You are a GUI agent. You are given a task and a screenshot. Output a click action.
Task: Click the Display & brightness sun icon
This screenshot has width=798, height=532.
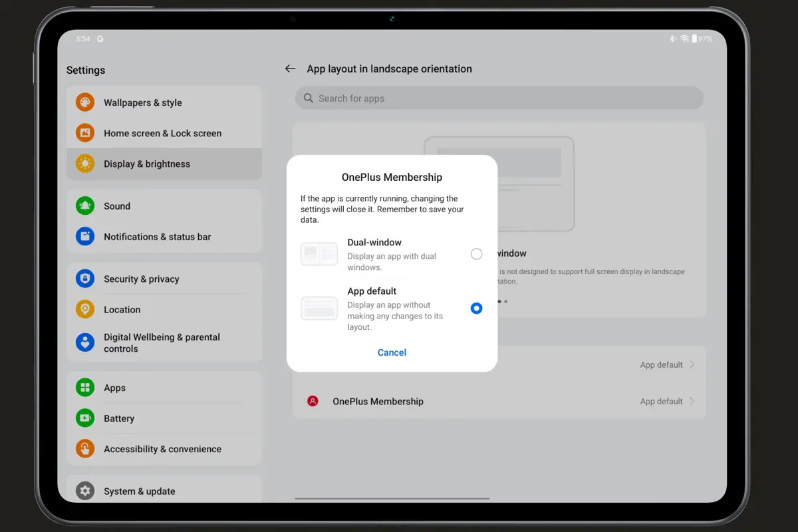pos(85,164)
